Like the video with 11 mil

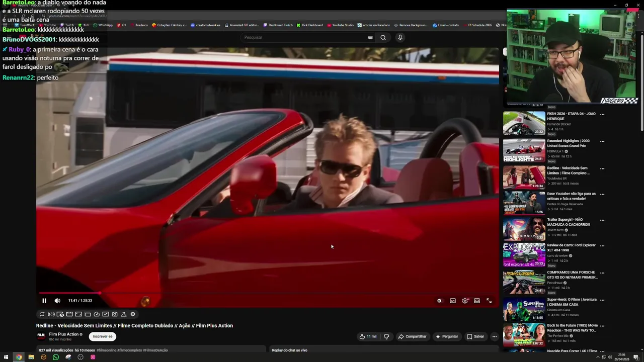pyautogui.click(x=368, y=336)
